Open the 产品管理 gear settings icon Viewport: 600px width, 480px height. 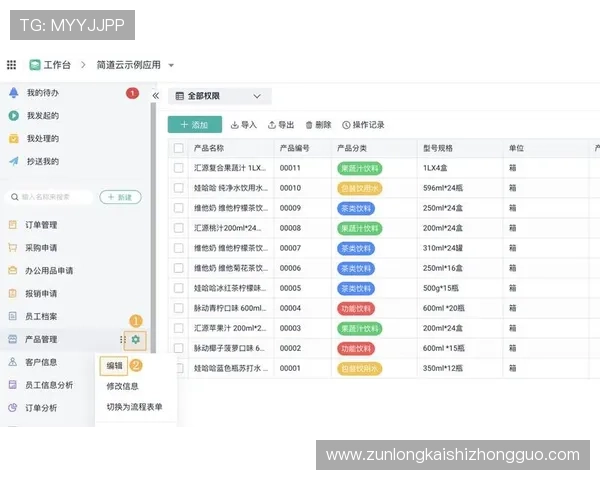click(x=135, y=340)
